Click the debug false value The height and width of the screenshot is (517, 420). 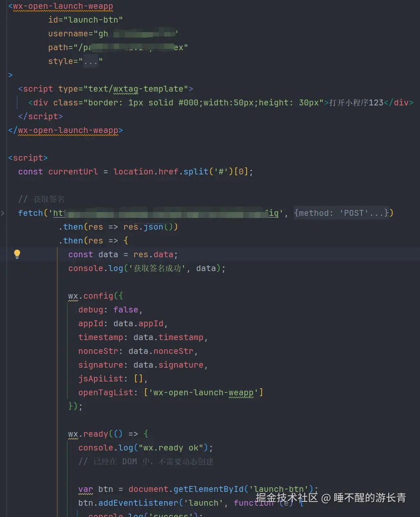(x=125, y=310)
